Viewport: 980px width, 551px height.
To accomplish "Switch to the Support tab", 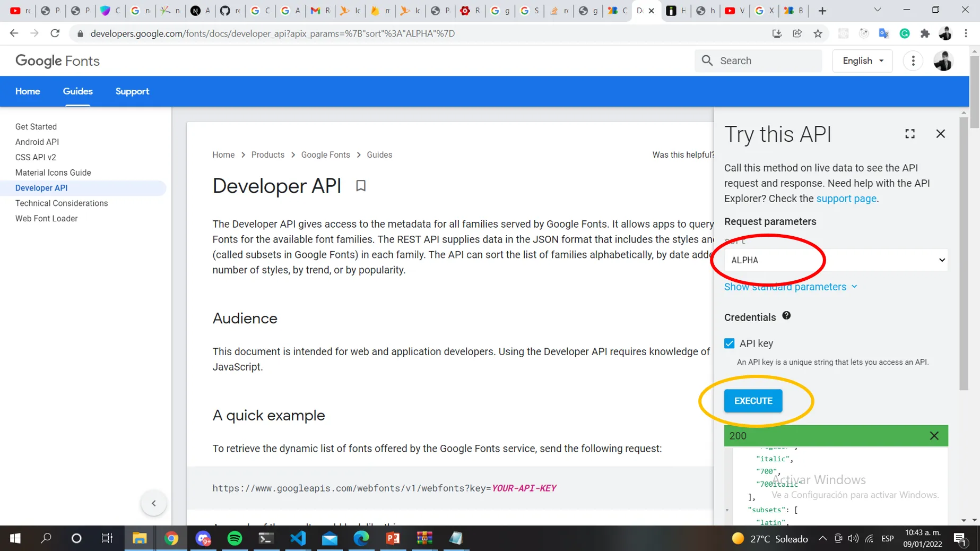I will (132, 91).
